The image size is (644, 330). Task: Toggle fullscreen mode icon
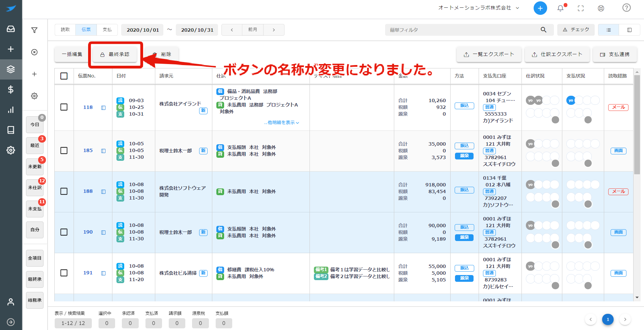(581, 8)
